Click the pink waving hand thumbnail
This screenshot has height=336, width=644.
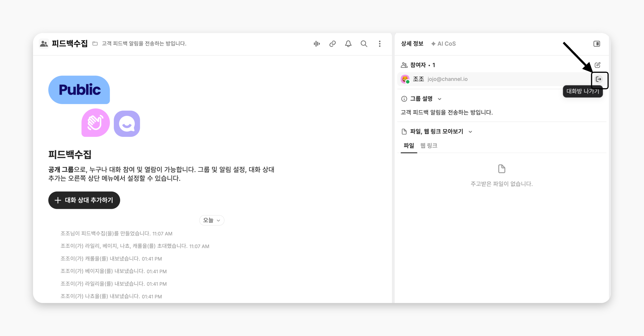pyautogui.click(x=96, y=123)
